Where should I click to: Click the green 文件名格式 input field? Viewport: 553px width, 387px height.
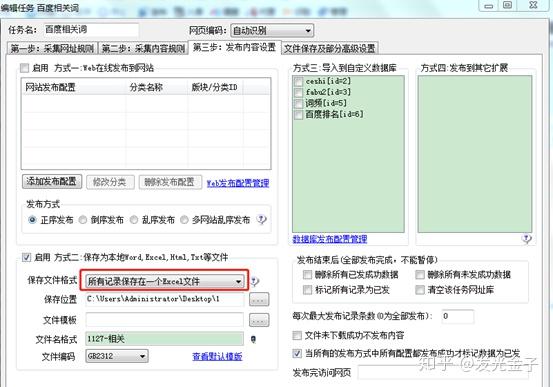point(164,339)
